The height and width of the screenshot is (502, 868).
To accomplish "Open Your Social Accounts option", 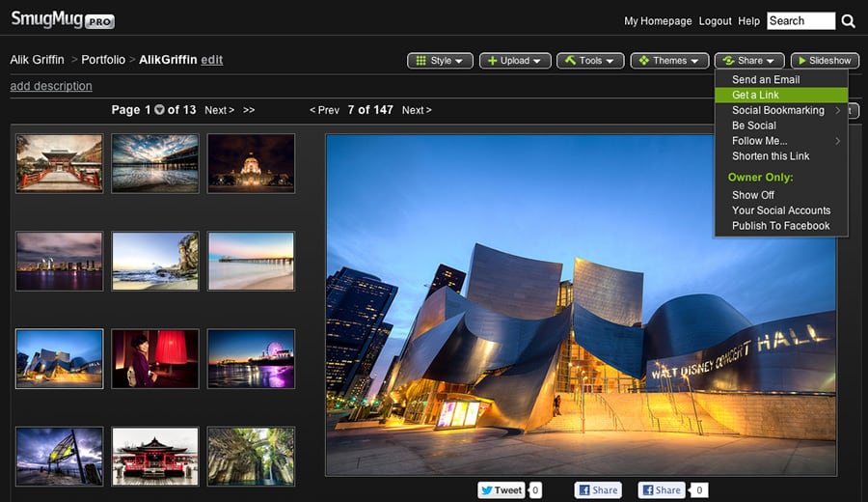I will point(781,210).
